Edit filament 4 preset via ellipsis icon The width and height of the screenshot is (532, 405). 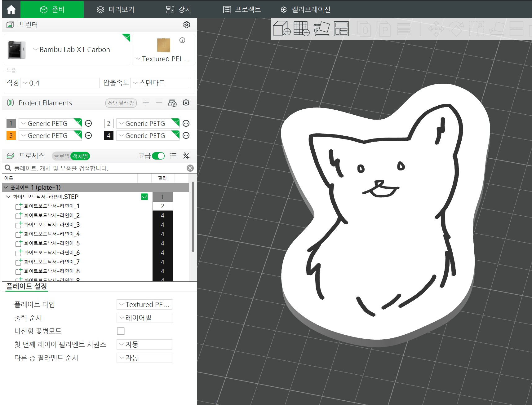pyautogui.click(x=186, y=135)
